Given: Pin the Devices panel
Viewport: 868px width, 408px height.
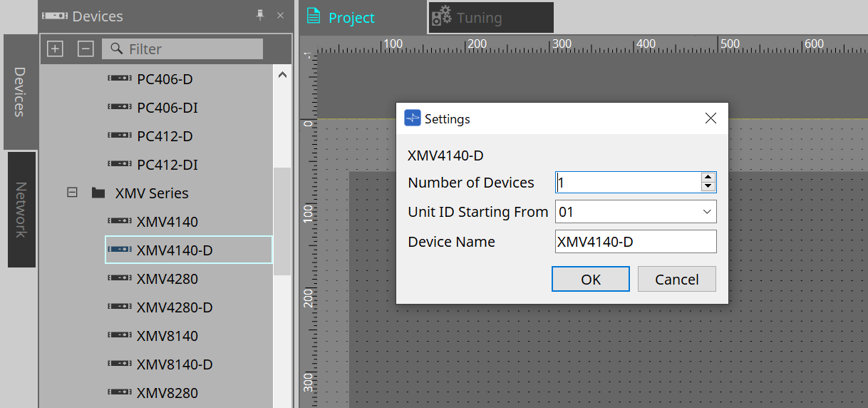Looking at the screenshot, I should 260,16.
